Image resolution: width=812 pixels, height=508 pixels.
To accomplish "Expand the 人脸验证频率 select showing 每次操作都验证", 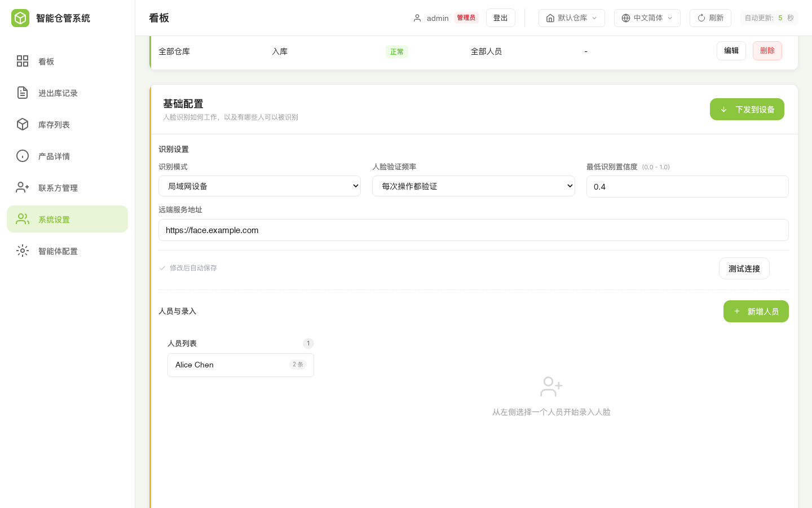I will [x=474, y=186].
